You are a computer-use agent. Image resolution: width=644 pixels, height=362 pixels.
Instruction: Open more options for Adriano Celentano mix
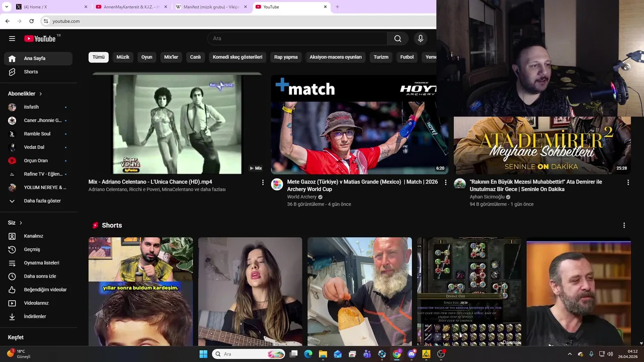point(263,183)
